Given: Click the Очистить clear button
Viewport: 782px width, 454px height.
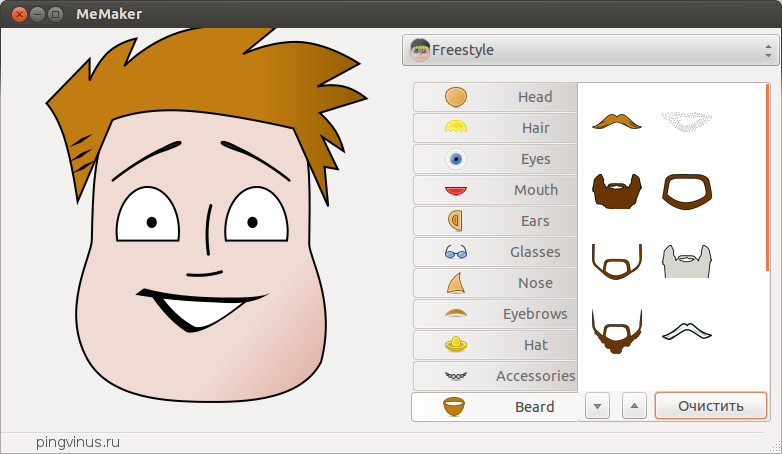Looking at the screenshot, I should click(711, 406).
